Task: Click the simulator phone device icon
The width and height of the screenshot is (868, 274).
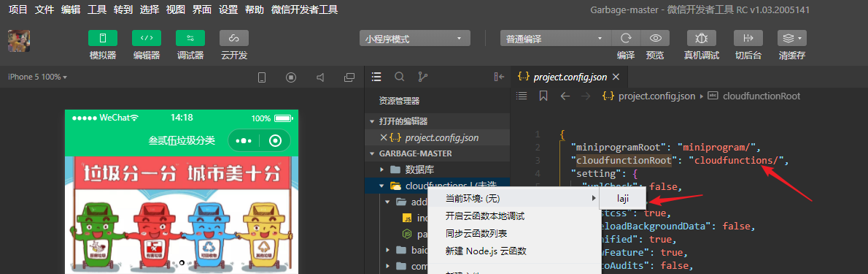Action: coord(263,77)
